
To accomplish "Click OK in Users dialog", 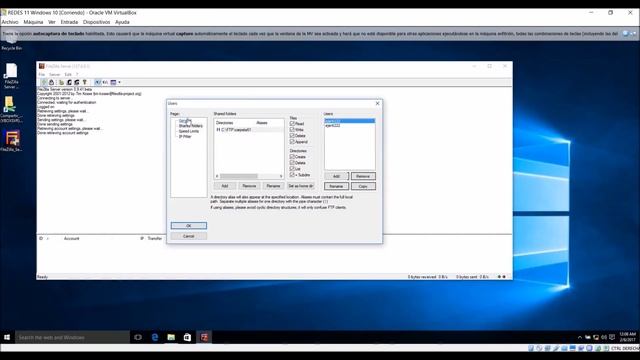I will tap(189, 226).
